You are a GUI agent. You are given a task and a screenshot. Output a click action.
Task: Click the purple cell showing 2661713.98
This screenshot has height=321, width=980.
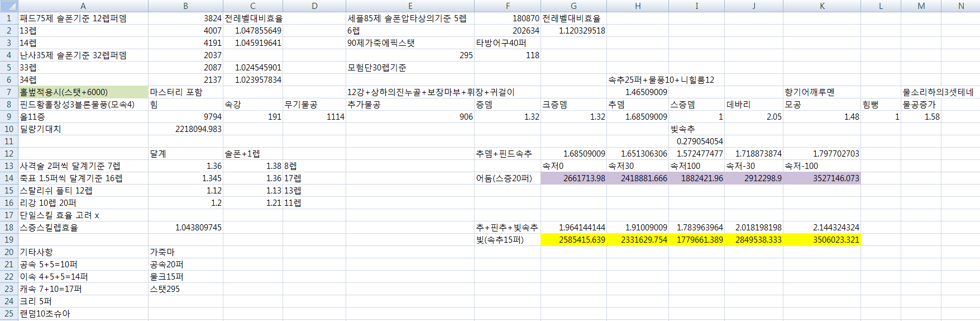tap(573, 178)
